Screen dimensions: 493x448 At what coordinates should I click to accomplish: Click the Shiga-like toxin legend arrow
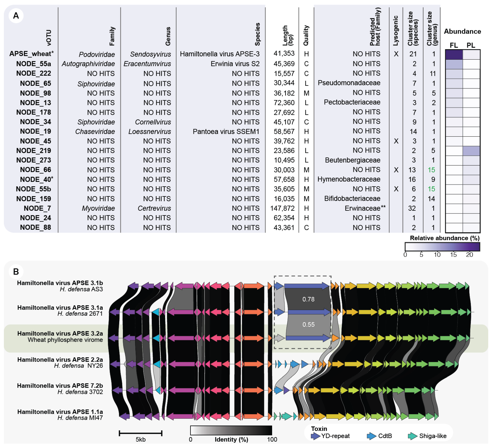pos(413,436)
